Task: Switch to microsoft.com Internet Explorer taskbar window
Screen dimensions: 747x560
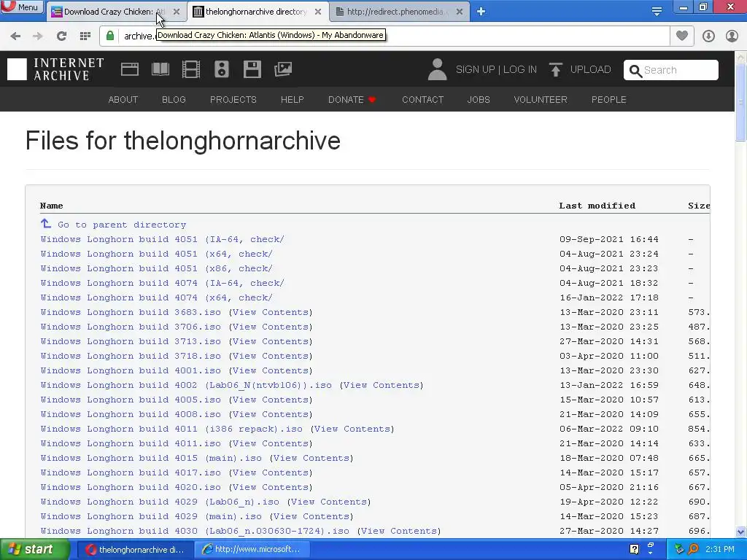Action: (x=252, y=550)
